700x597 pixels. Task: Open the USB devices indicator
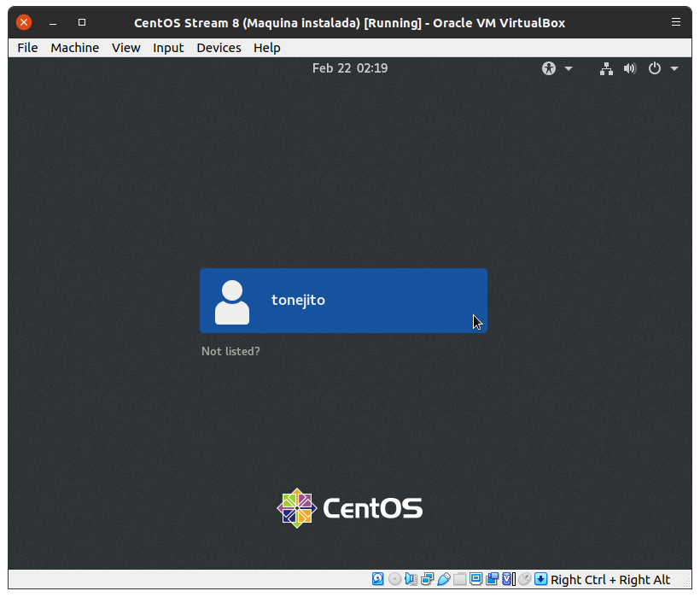coord(443,579)
